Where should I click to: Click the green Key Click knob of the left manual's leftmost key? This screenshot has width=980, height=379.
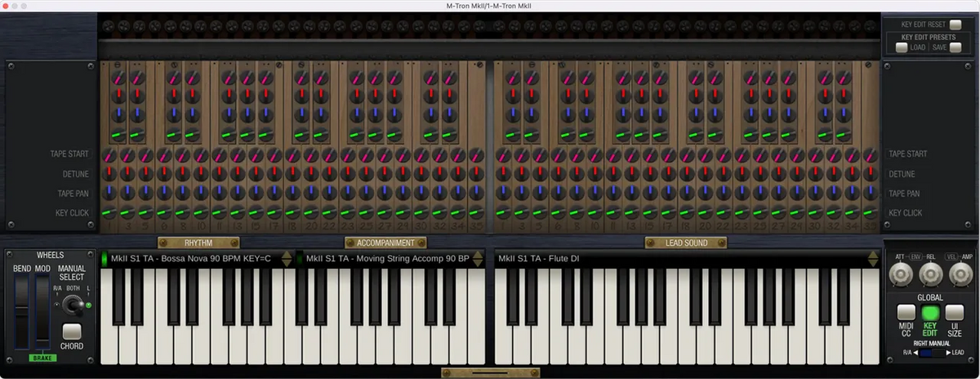click(x=109, y=213)
